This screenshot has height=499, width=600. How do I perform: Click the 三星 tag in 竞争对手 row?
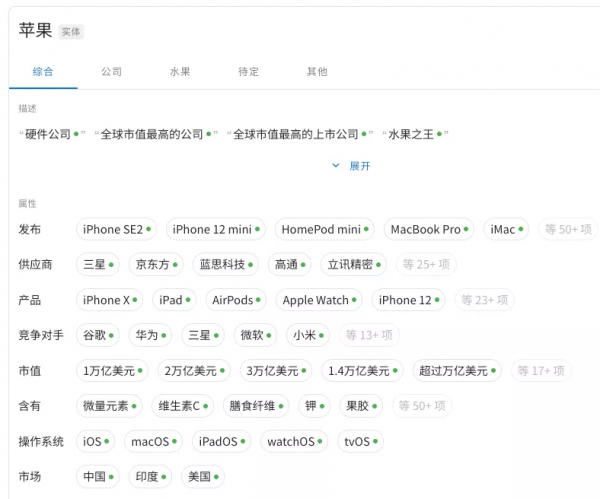pos(203,335)
